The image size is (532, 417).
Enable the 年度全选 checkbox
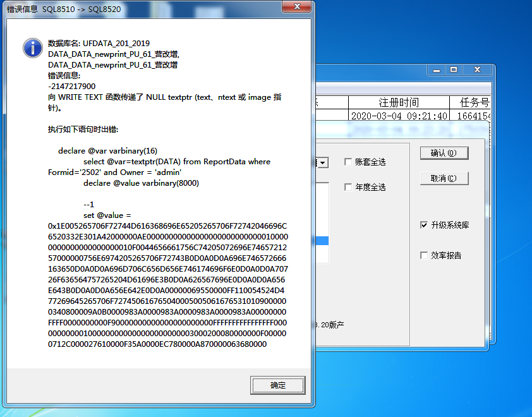348,187
